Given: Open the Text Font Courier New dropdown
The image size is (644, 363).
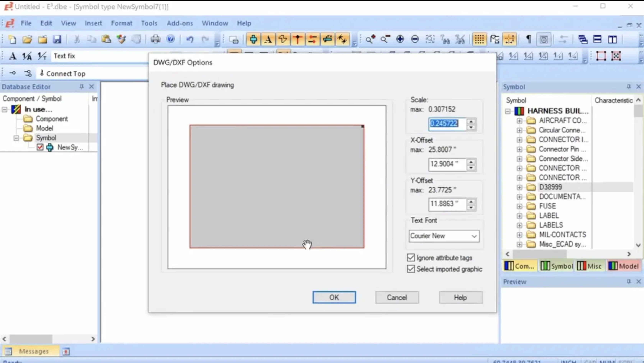Looking at the screenshot, I should tap(444, 236).
